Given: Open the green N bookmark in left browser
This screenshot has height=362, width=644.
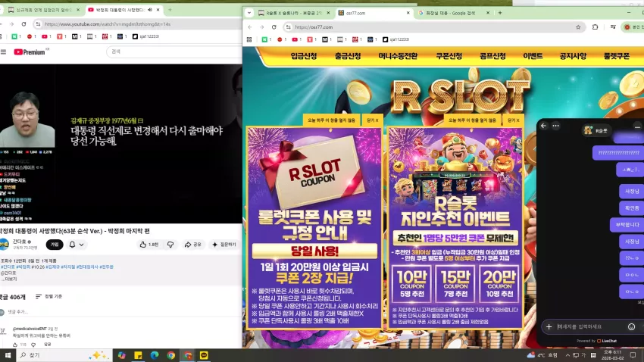Looking at the screenshot, I should tap(16, 36).
